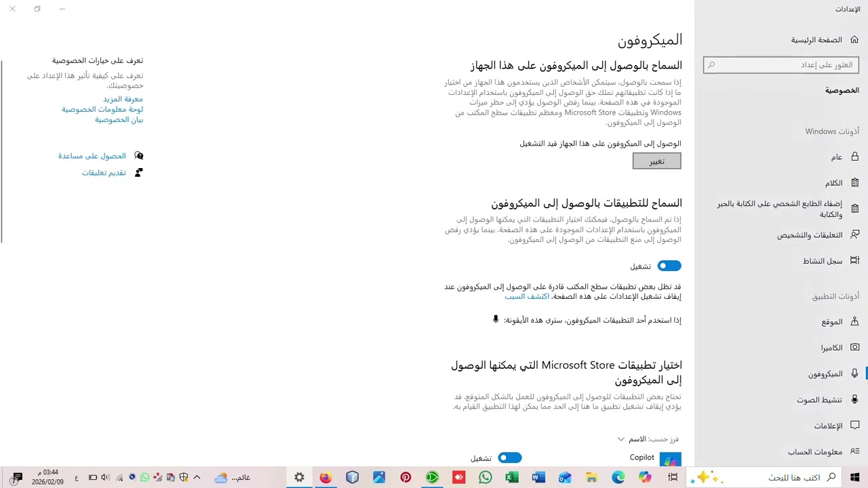Open Notifications (الإعلامات) settings
Viewport: 868px width, 488px height.
(x=781, y=426)
